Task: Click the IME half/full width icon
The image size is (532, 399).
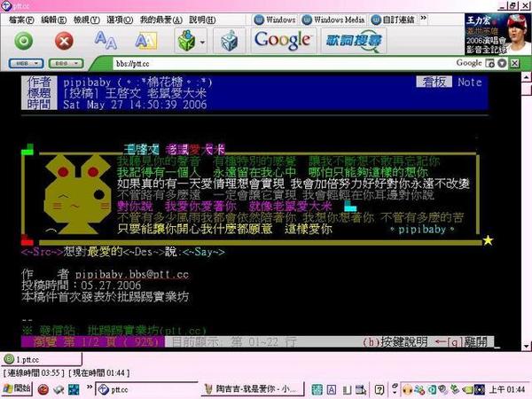Action: coord(347,390)
